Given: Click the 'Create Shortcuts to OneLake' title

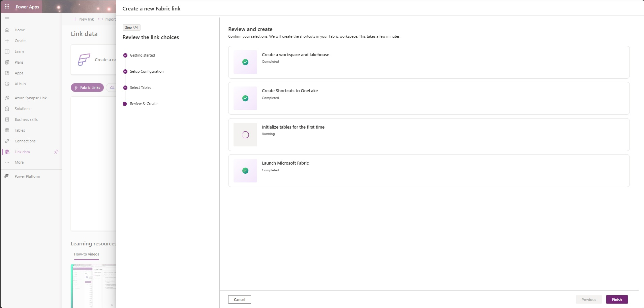Looking at the screenshot, I should tap(290, 91).
